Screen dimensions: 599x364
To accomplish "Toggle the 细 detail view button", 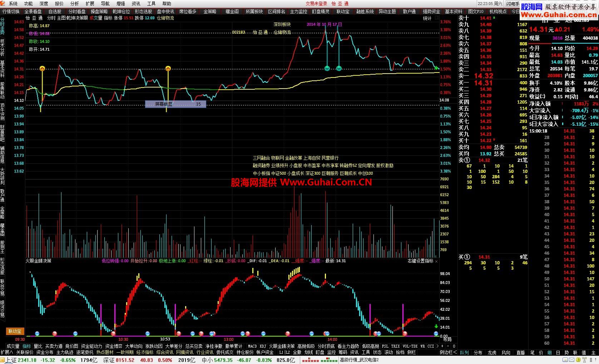I will click(x=549, y=353).
